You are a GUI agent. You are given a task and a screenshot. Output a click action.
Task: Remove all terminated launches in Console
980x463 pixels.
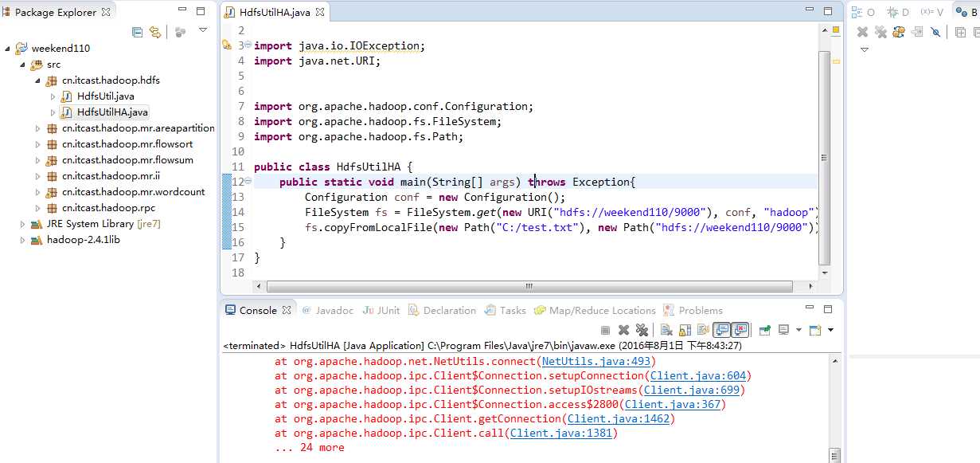pos(642,330)
